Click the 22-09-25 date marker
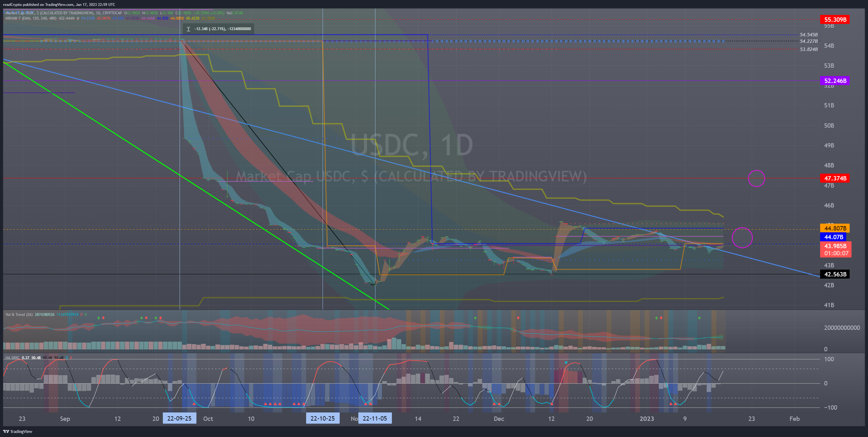868x437 pixels. pos(179,418)
